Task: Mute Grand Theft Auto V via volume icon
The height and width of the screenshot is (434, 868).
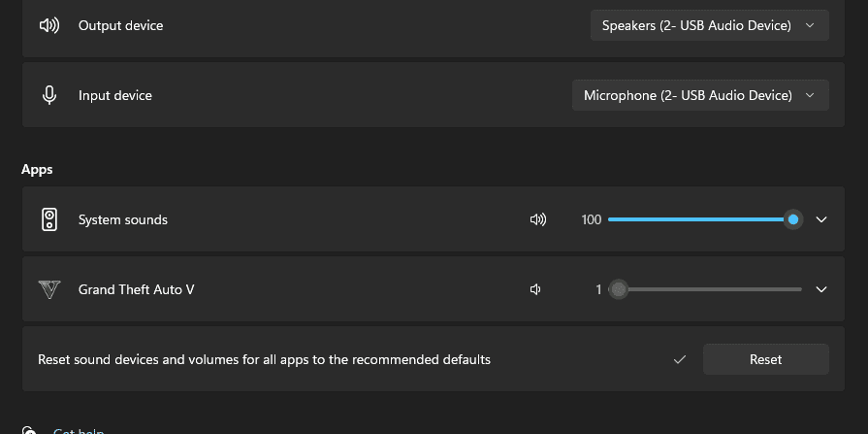Action: click(x=535, y=289)
